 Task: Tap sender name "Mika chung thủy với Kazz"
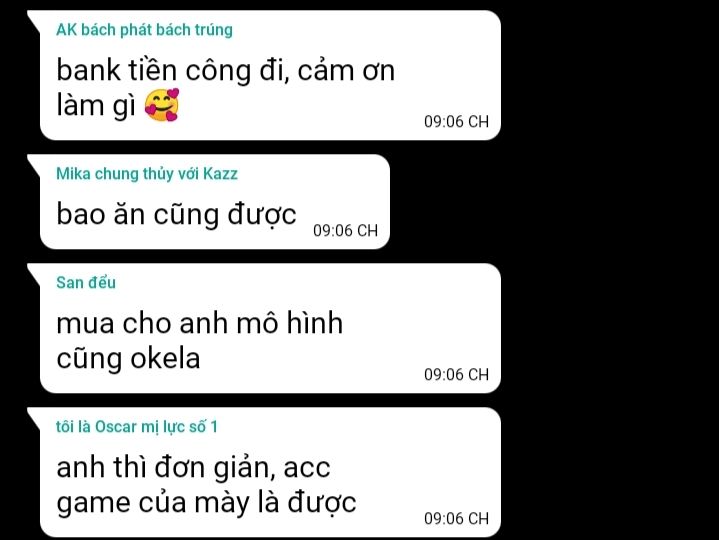coord(147,174)
